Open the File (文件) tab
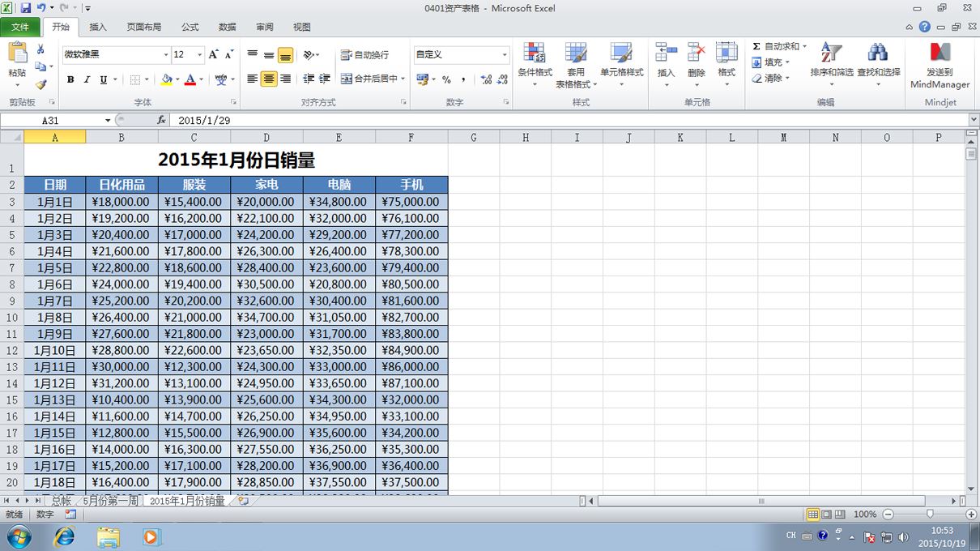The height and width of the screenshot is (551, 980). 20,27
